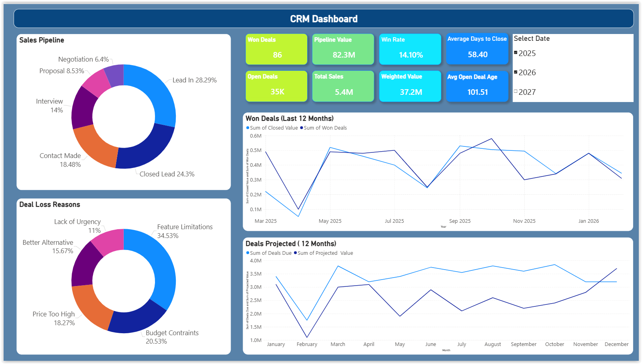Select the Won Deals KPI card

(x=276, y=49)
